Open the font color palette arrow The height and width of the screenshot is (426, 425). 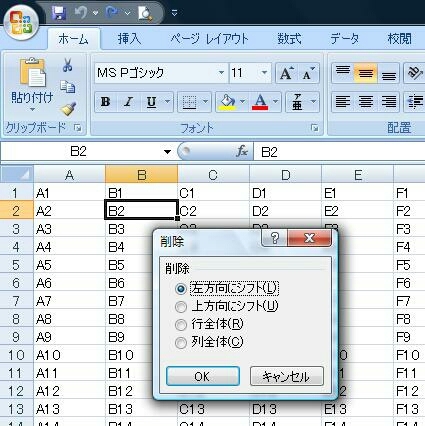pos(275,102)
